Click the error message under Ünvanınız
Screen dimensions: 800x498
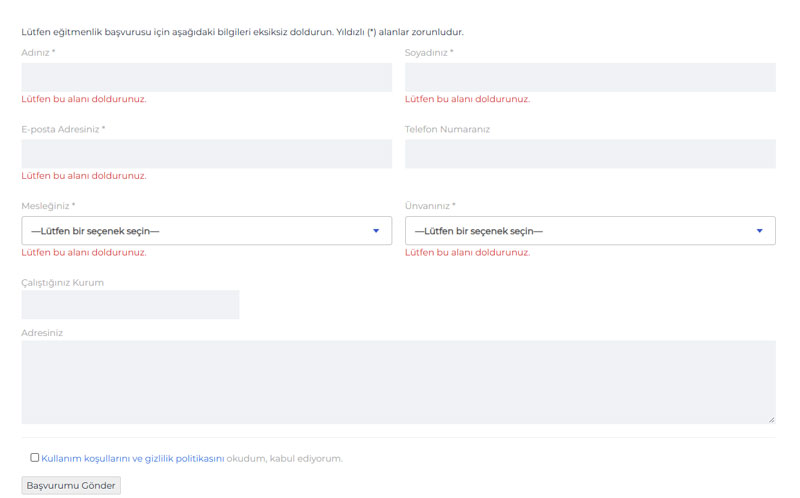click(467, 253)
